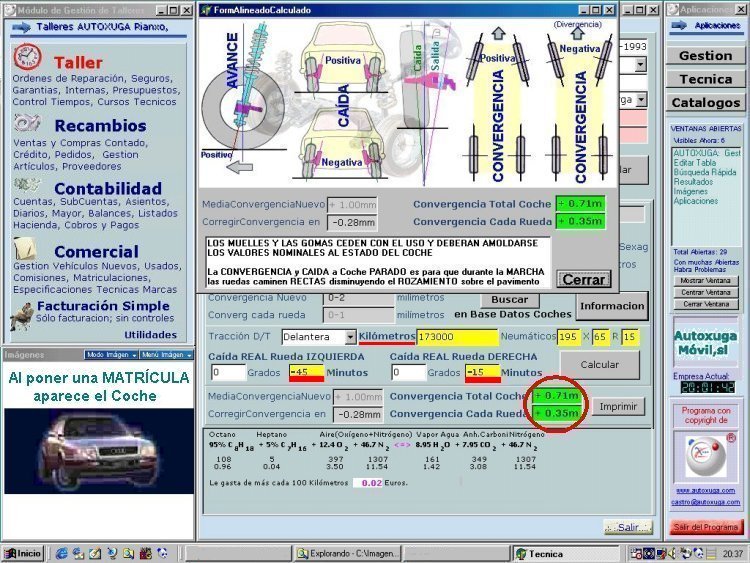Click the blue arrow beside Talleres AUTOXUGA
This screenshot has height=563, width=750.
click(x=21, y=27)
